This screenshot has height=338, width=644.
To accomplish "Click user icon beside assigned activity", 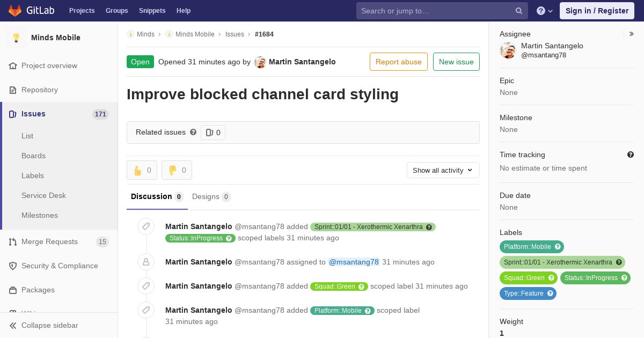I will click(146, 262).
